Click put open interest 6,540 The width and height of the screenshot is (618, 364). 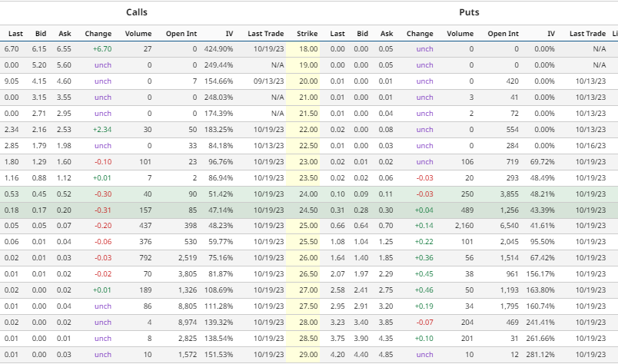509,226
